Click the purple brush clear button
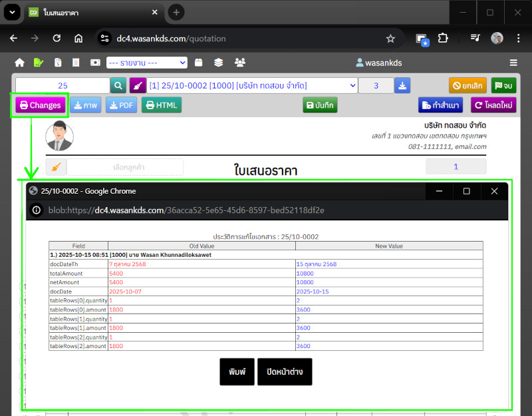The height and width of the screenshot is (416, 532). [138, 85]
